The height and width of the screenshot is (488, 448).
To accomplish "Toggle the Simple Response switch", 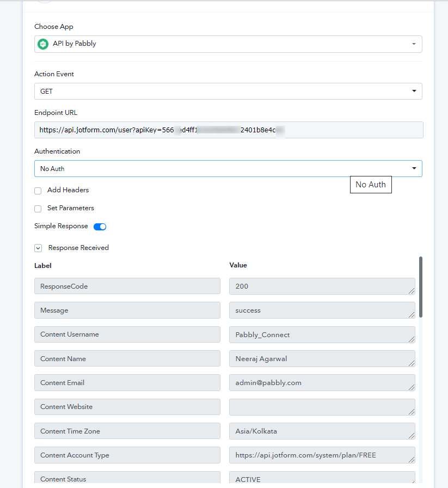I will pyautogui.click(x=100, y=227).
